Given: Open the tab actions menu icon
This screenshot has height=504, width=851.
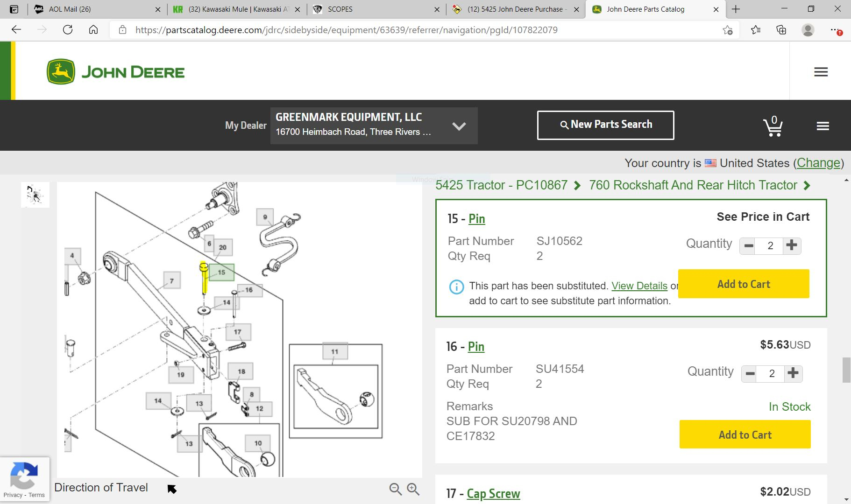Looking at the screenshot, I should click(x=14, y=9).
